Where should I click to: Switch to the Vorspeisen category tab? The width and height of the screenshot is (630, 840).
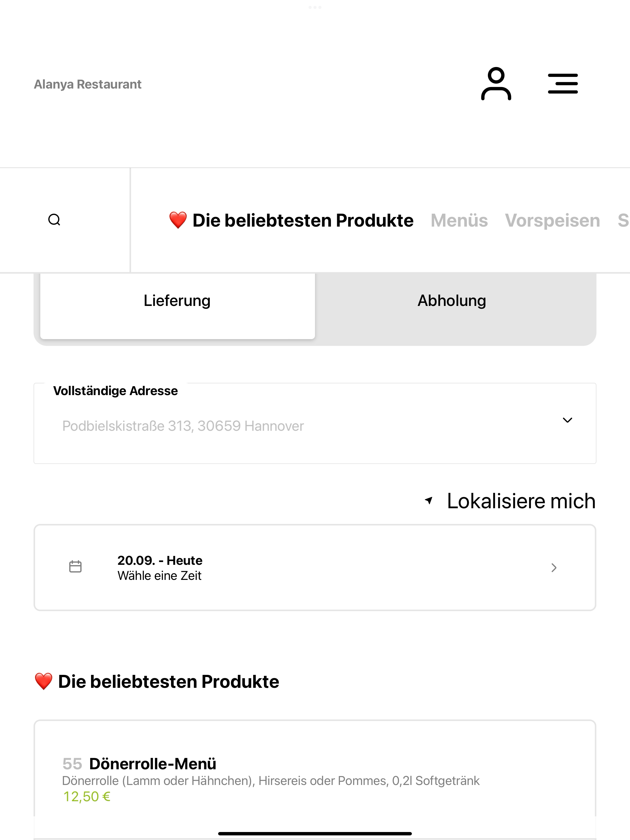pos(552,220)
